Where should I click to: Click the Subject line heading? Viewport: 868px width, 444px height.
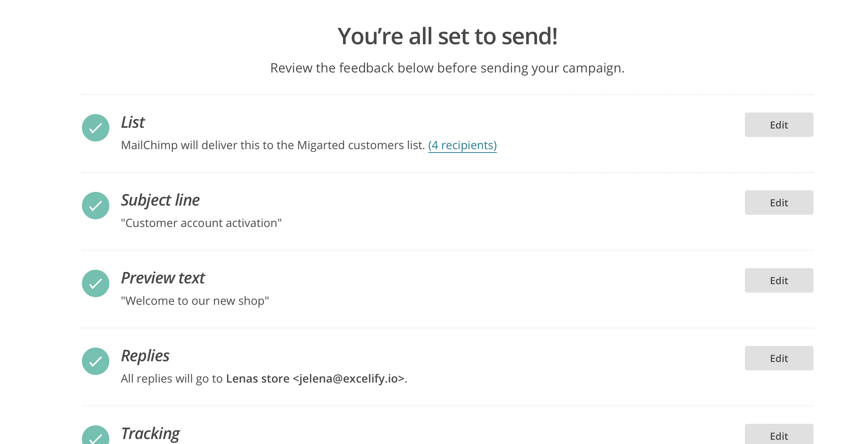(160, 200)
